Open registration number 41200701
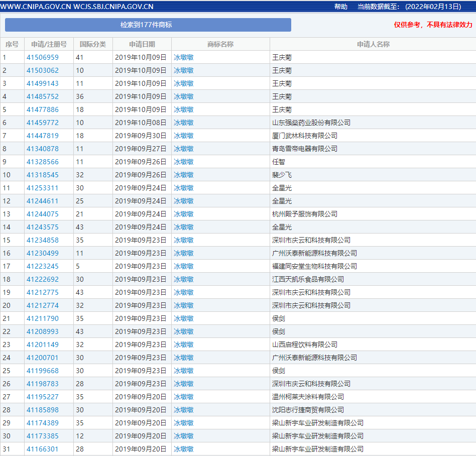476x456 pixels. click(x=43, y=358)
